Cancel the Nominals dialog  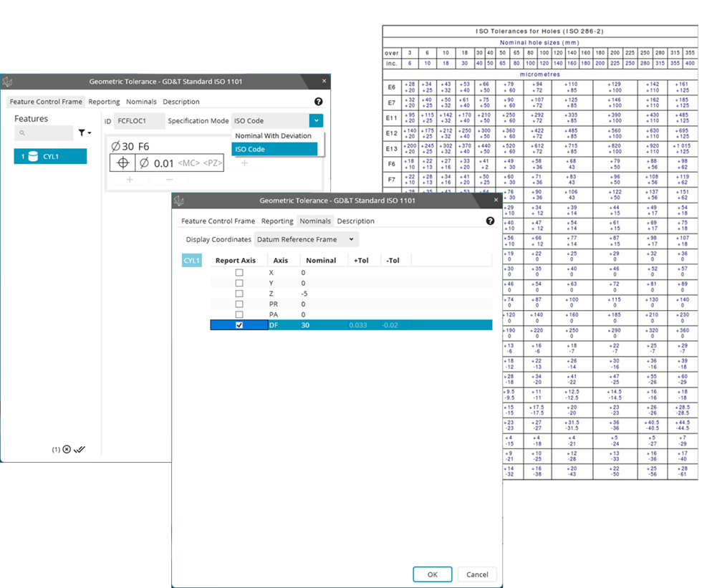(x=477, y=574)
